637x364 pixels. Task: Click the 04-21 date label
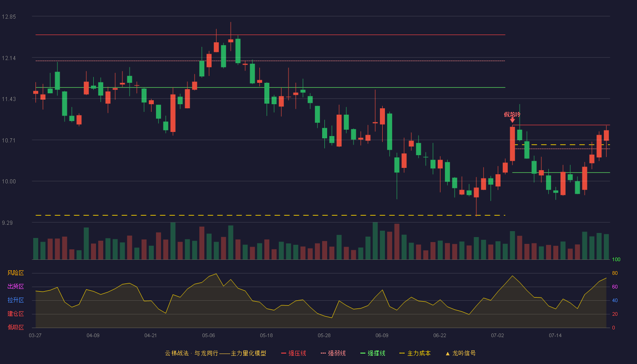pos(151,335)
